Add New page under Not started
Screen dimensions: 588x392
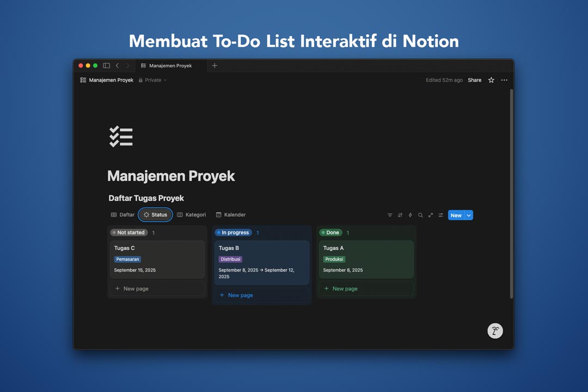tap(157, 289)
